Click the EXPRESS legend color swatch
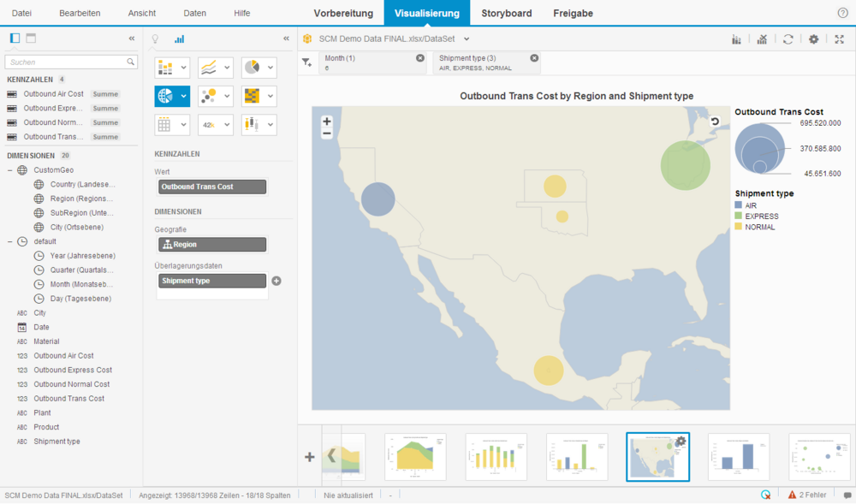 [739, 216]
